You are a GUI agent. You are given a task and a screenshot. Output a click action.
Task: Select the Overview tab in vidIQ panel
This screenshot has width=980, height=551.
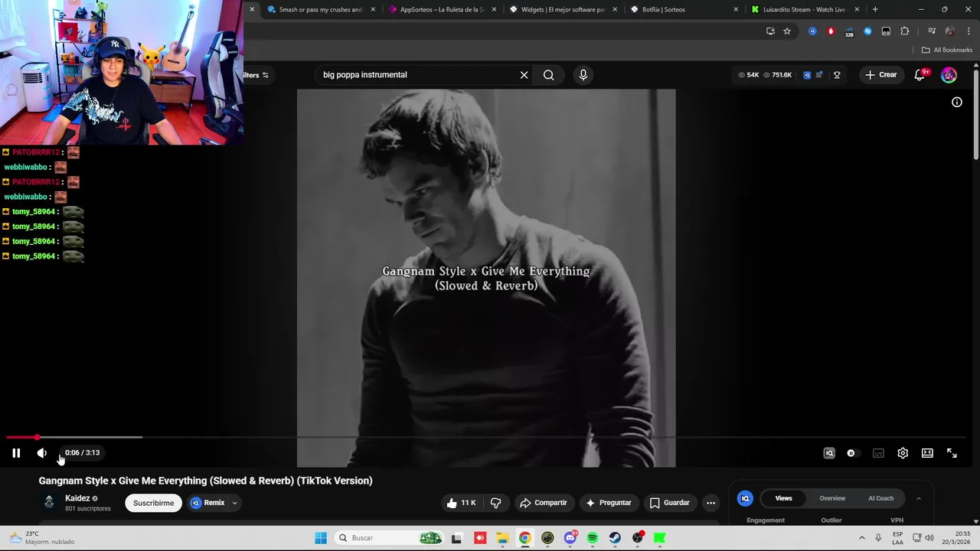832,498
